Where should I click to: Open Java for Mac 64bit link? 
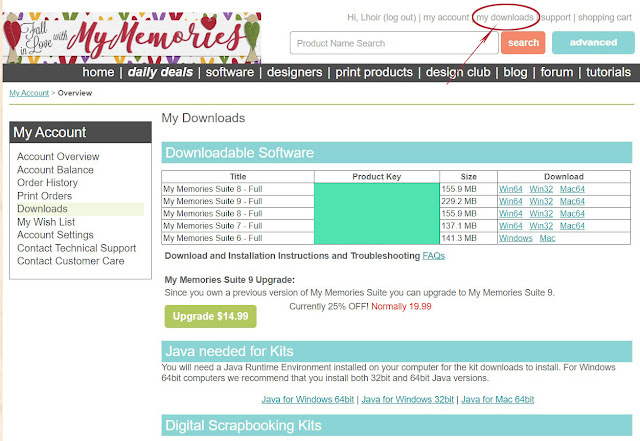[498, 399]
